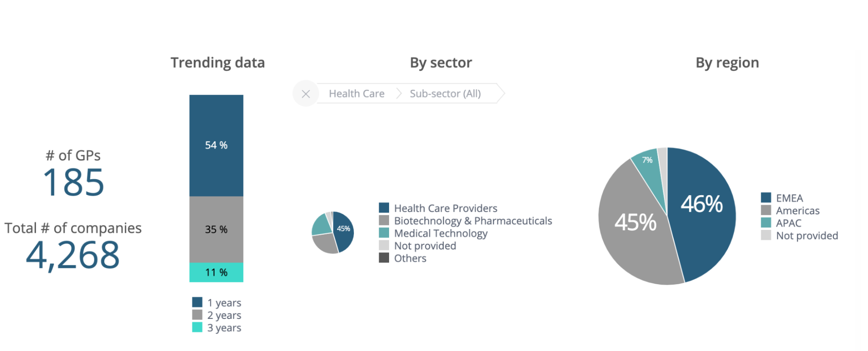
Task: Toggle the Others legend entry in sector
Action: tap(410, 258)
